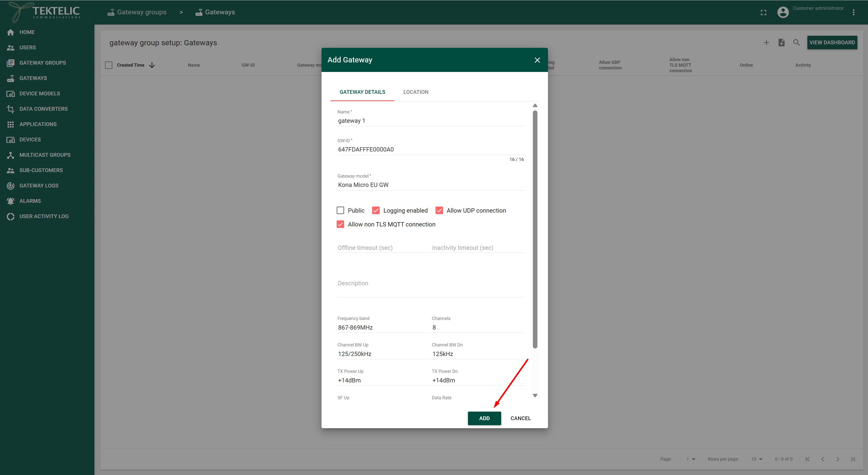
Task: Switch to the Location tab
Action: coord(415,92)
